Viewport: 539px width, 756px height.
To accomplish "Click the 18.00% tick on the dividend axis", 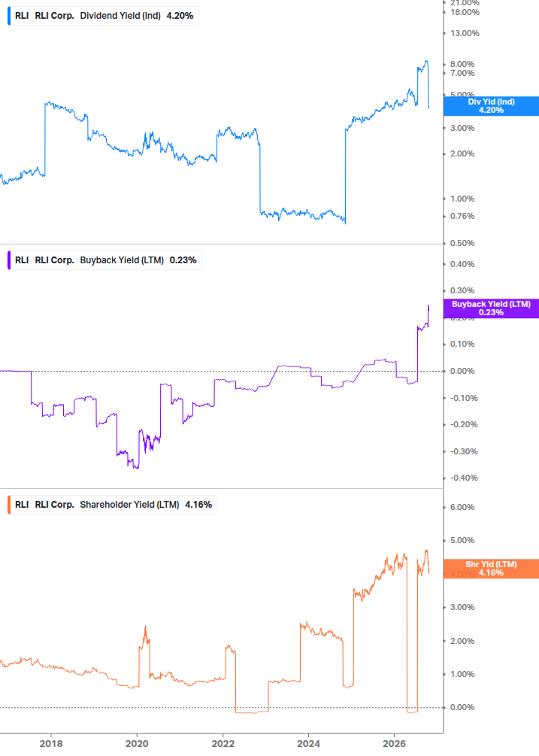I will coord(465,13).
